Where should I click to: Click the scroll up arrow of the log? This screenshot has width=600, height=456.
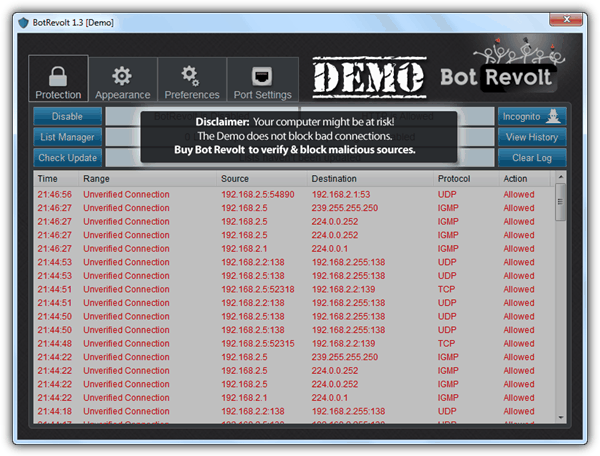[561, 177]
